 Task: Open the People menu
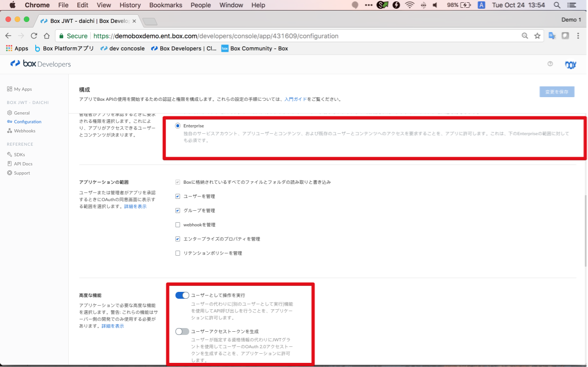[201, 5]
